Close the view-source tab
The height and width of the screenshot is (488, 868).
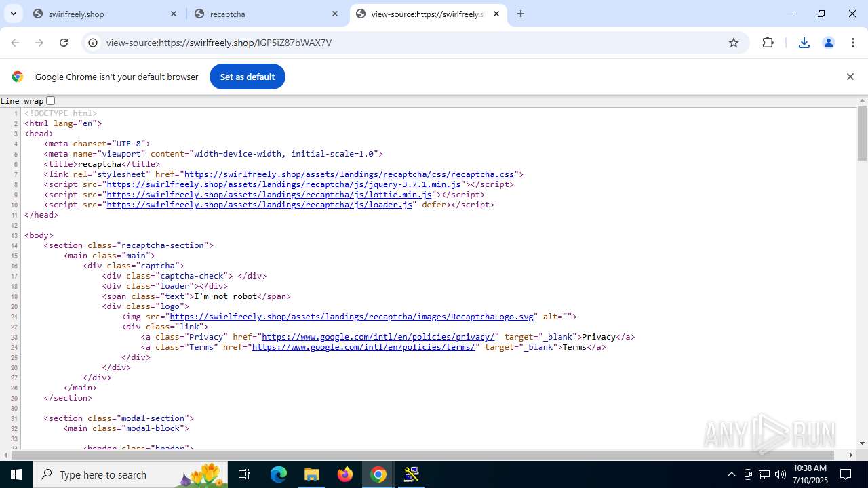point(496,14)
